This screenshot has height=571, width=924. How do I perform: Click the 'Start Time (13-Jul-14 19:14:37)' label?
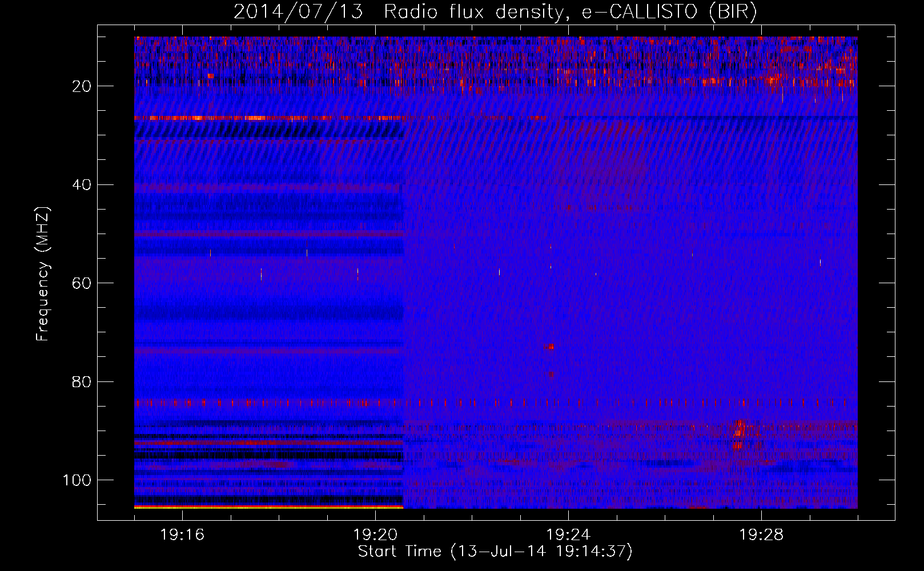(x=495, y=552)
